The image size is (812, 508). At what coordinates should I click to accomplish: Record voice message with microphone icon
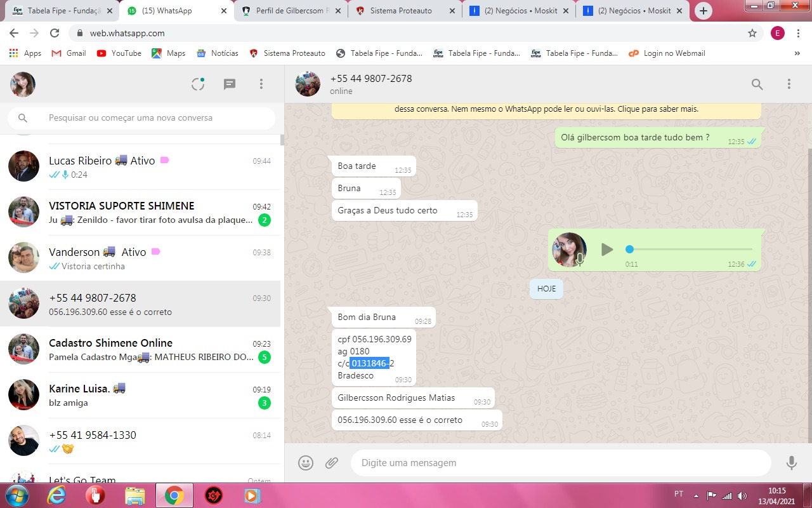click(791, 463)
